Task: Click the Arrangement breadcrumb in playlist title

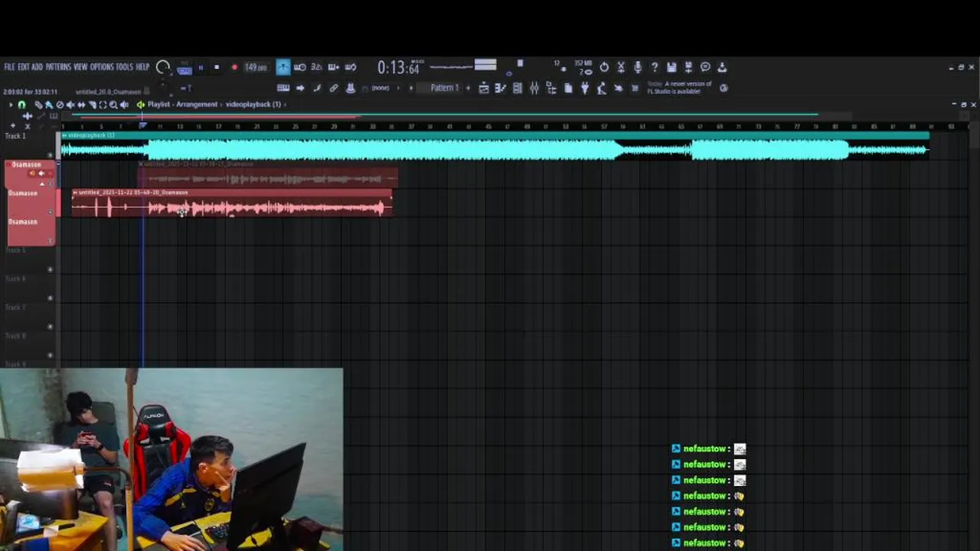Action: [x=197, y=104]
